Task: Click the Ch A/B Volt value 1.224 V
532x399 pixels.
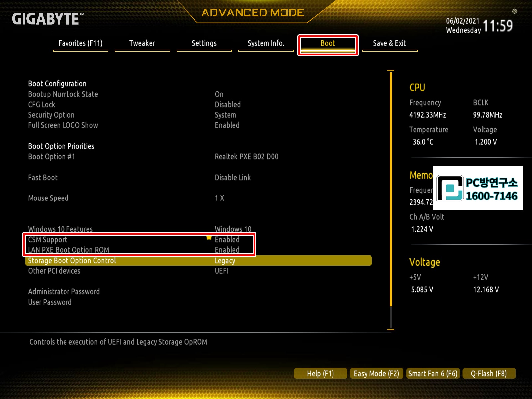Action: [x=422, y=229]
